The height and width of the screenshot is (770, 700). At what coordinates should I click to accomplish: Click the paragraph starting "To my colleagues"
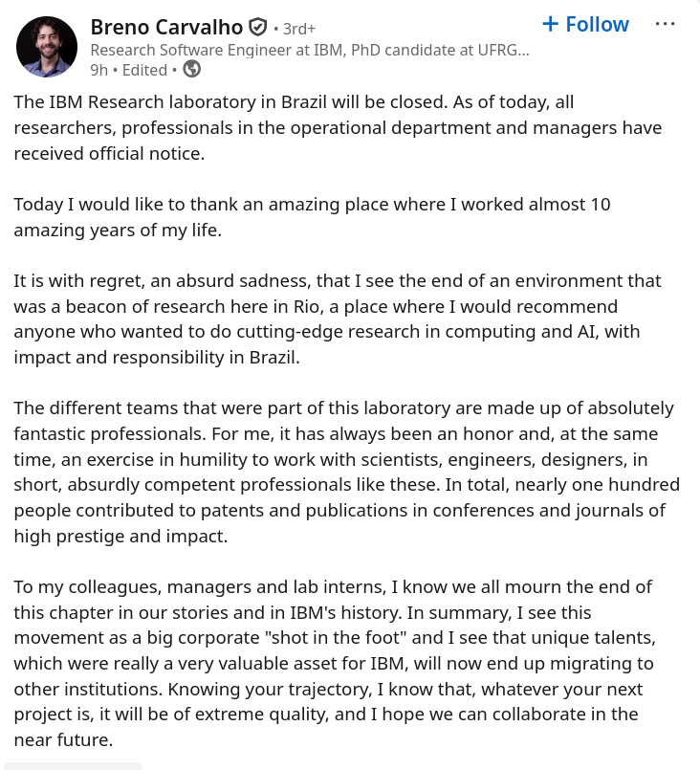click(335, 663)
